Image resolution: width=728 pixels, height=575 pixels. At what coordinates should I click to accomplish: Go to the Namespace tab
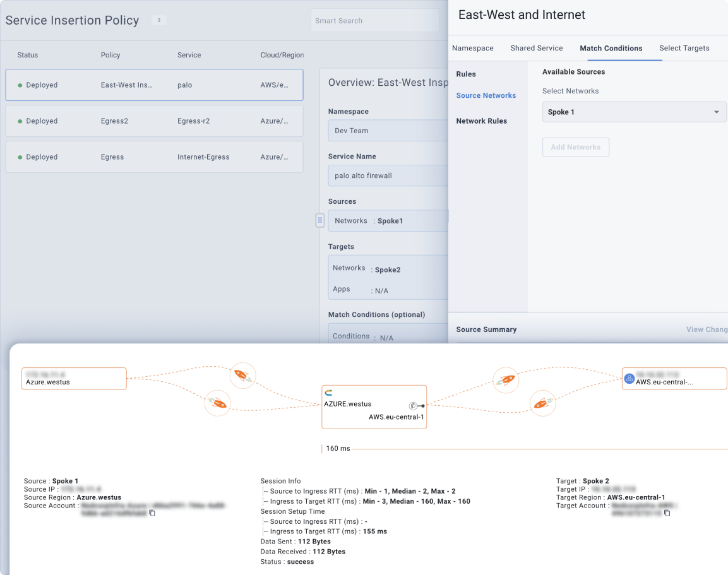(472, 48)
